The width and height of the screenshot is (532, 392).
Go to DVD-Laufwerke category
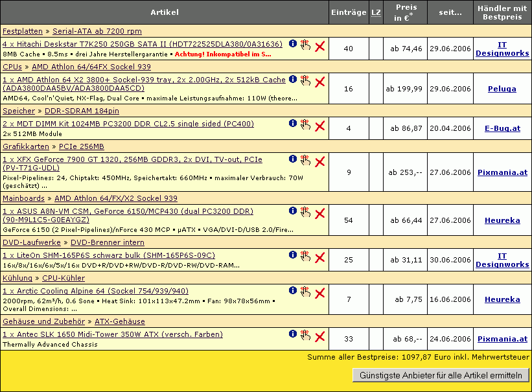click(x=32, y=243)
